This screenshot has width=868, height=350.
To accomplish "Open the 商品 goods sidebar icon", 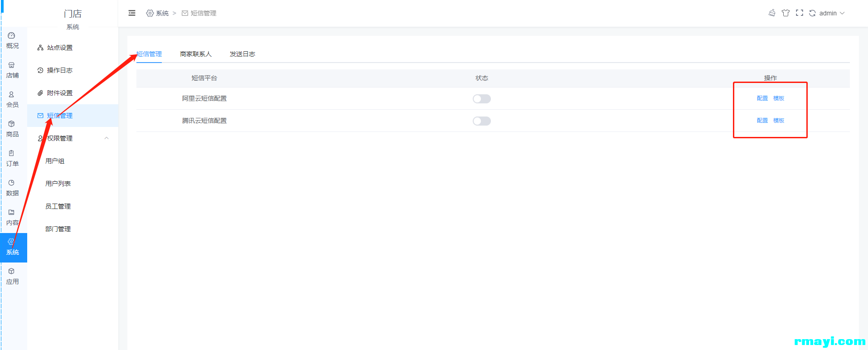I will click(12, 129).
